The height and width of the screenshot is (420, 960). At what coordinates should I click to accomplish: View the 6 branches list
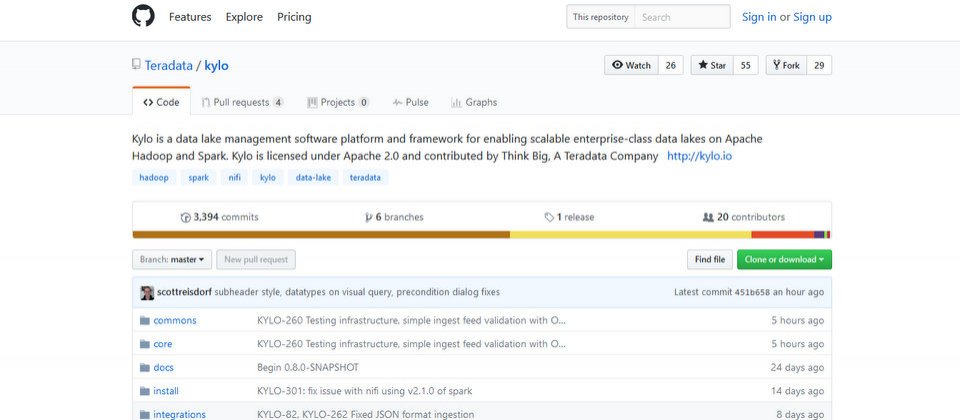(394, 217)
